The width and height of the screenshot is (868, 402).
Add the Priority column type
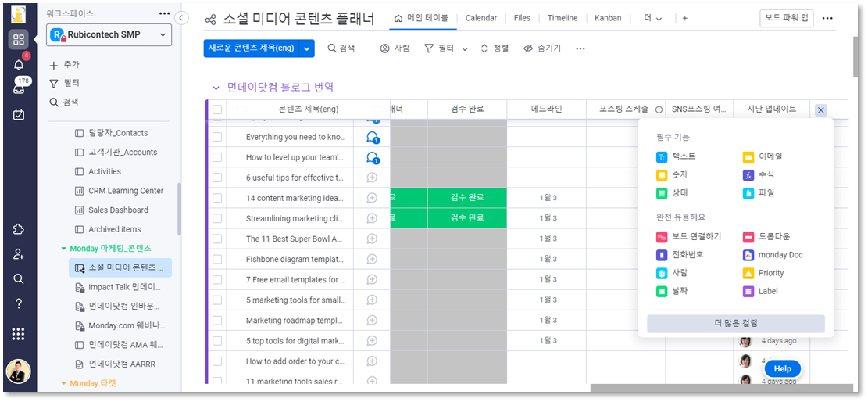point(763,273)
